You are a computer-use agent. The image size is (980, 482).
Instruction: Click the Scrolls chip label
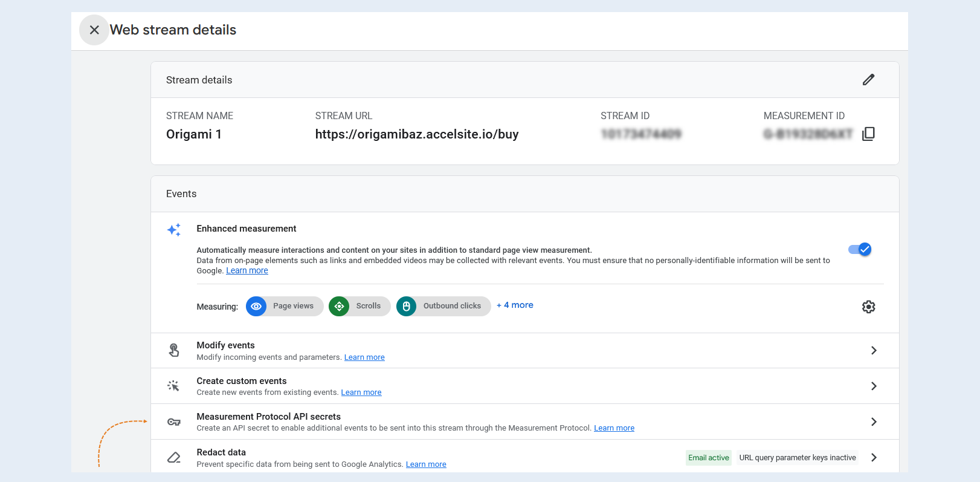[x=369, y=306]
